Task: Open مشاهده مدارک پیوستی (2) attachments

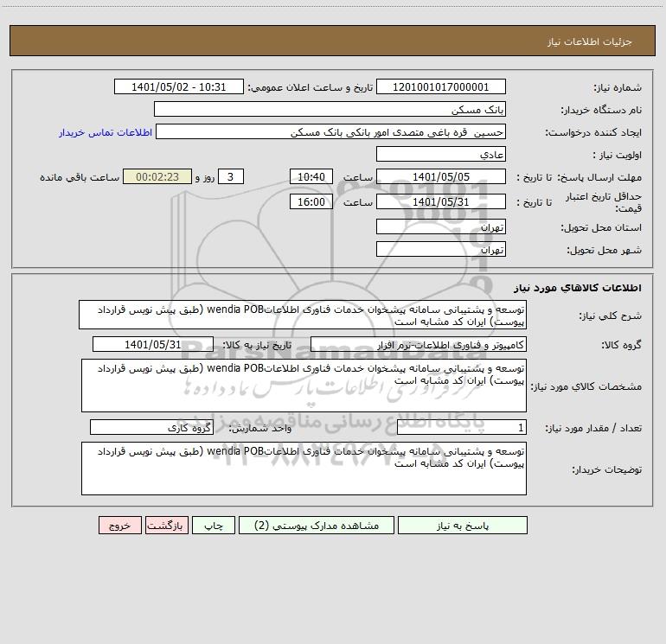Action: [x=317, y=525]
